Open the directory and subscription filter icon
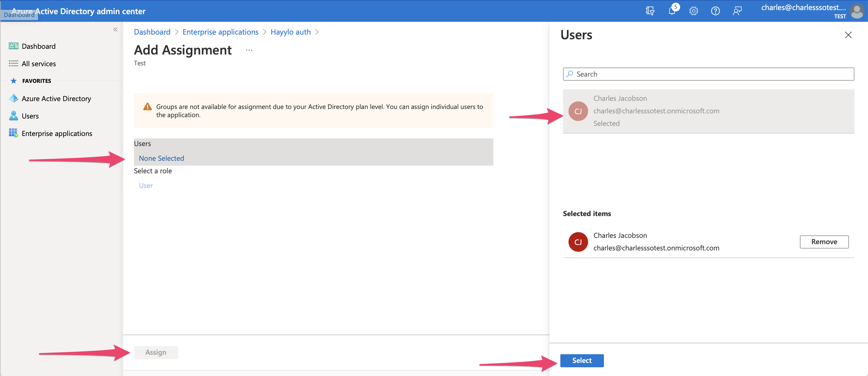 tap(650, 11)
